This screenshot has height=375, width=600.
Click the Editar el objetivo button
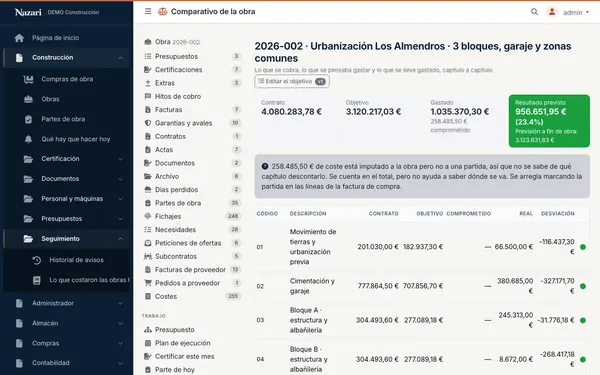click(292, 81)
